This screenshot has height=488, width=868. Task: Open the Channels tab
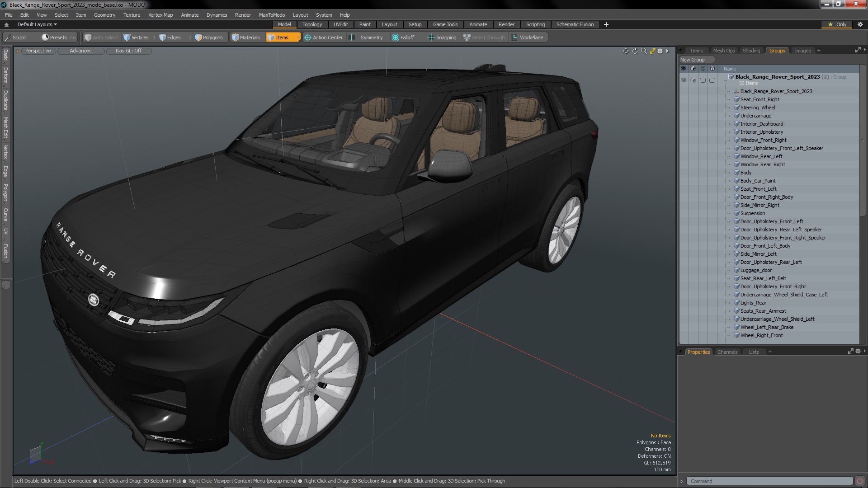pyautogui.click(x=727, y=352)
